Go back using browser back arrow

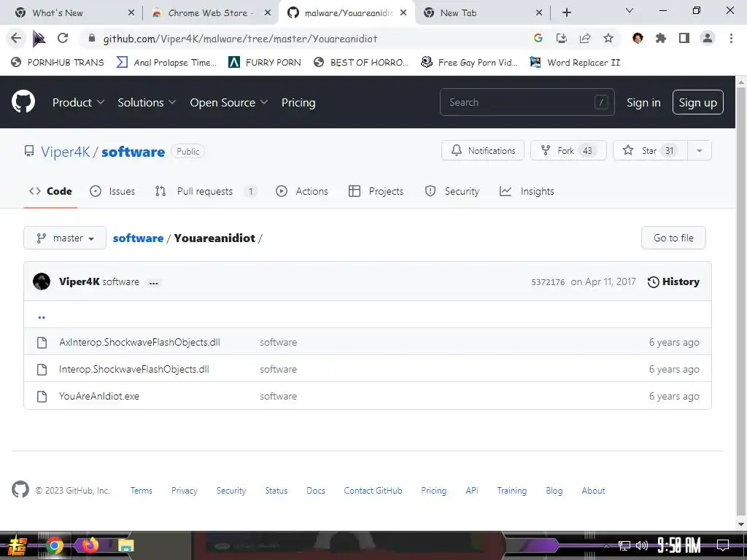(x=16, y=38)
